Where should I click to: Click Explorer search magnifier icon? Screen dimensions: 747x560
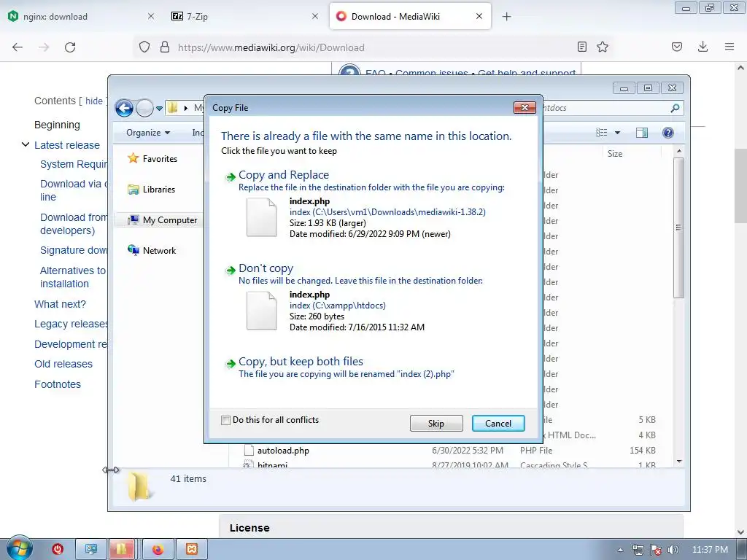click(675, 108)
